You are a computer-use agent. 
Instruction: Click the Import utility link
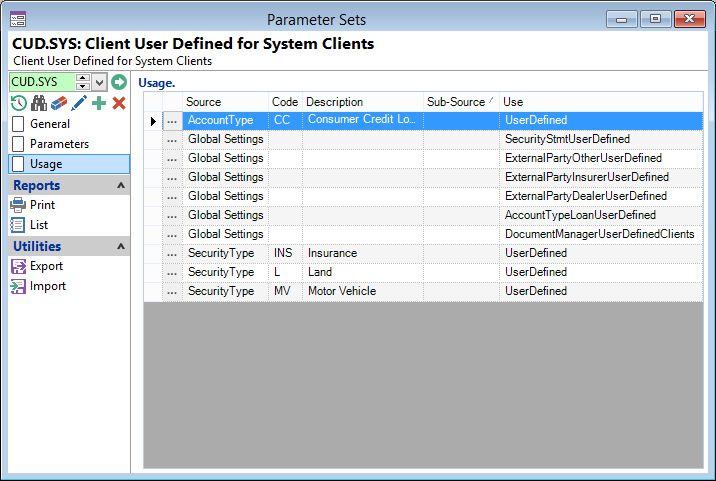[48, 286]
